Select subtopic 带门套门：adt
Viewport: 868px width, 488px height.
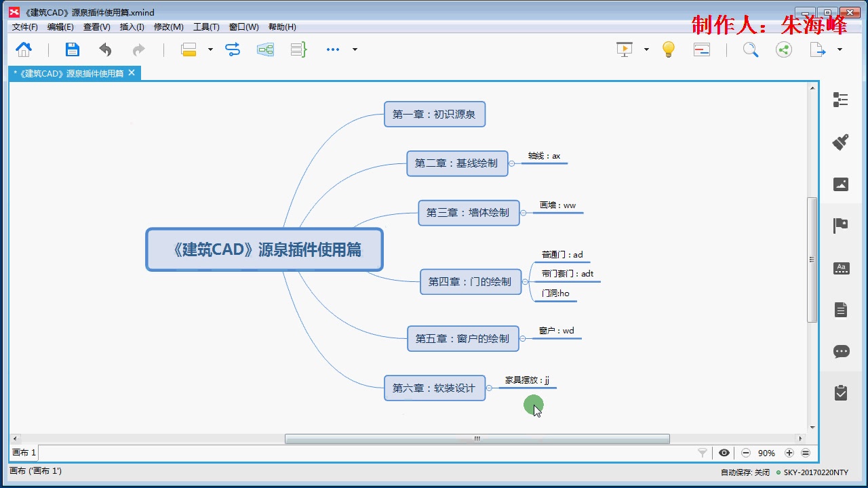point(568,274)
